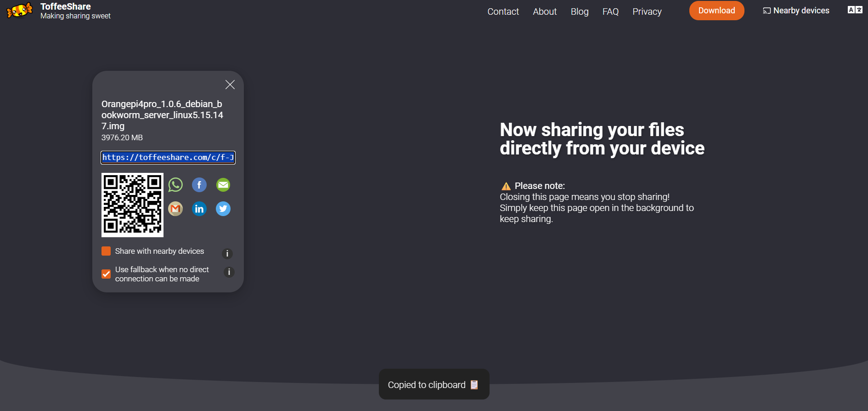The image size is (868, 411).
Task: Share link via Facebook icon
Action: coord(199,185)
